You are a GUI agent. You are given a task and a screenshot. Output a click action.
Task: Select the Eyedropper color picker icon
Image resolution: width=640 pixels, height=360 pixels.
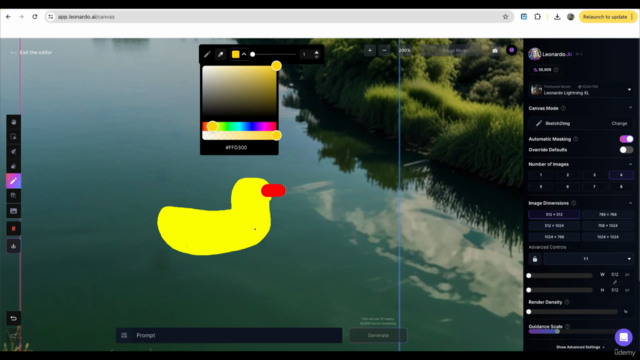point(220,54)
